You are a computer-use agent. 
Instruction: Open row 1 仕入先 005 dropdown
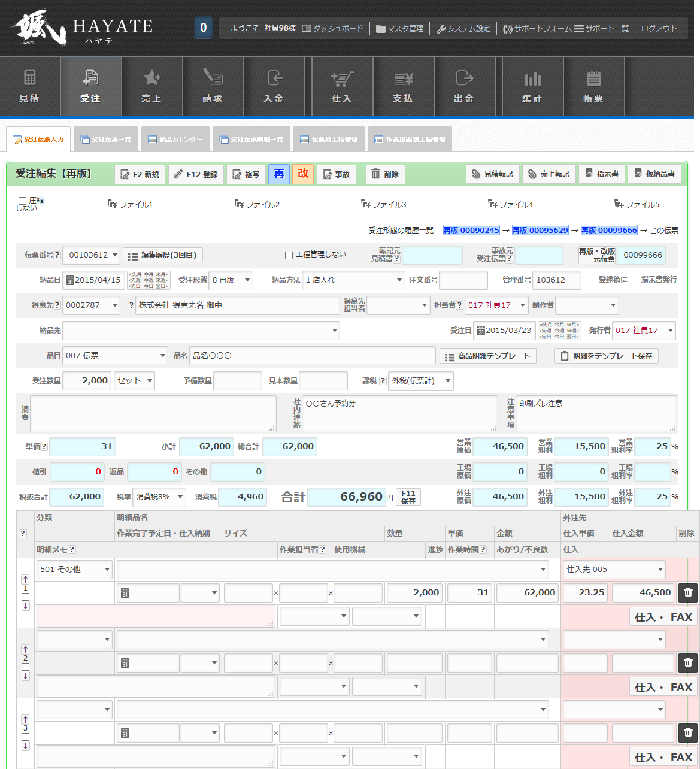click(x=614, y=570)
